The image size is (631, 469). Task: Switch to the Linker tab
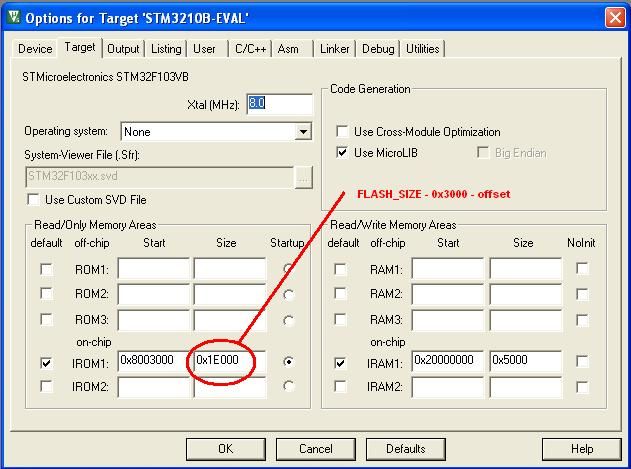(x=334, y=49)
